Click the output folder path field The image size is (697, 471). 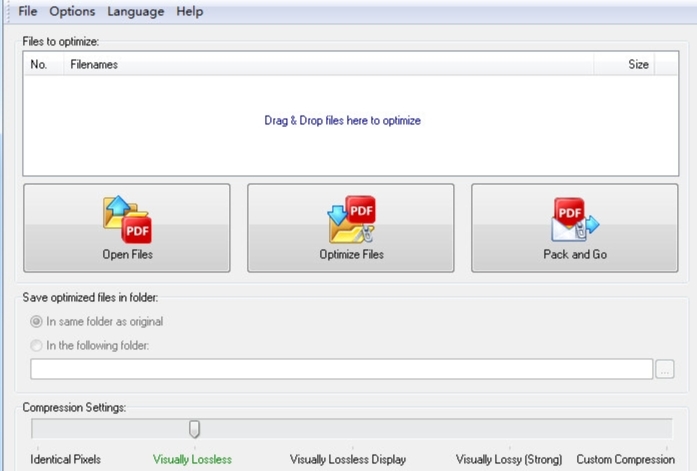tap(341, 369)
